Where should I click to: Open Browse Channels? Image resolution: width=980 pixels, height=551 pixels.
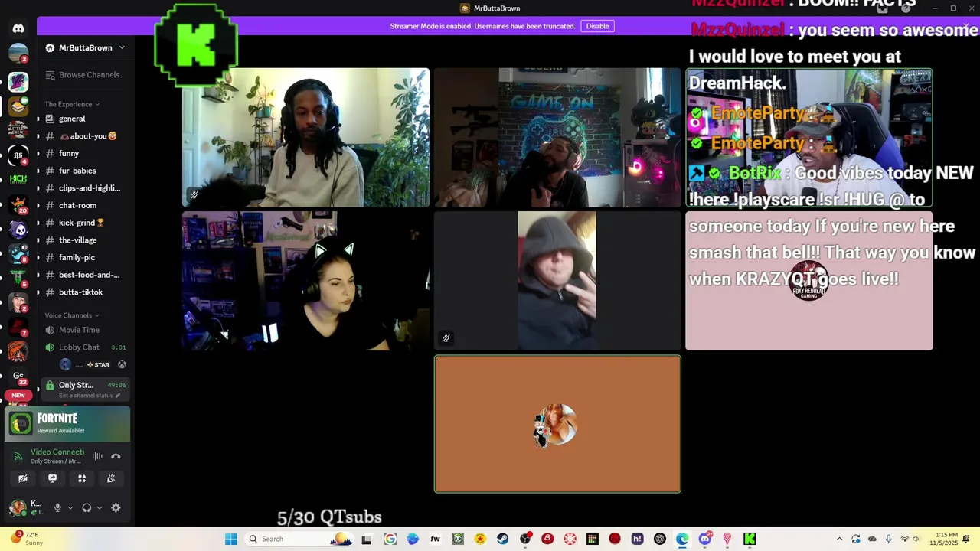83,75
